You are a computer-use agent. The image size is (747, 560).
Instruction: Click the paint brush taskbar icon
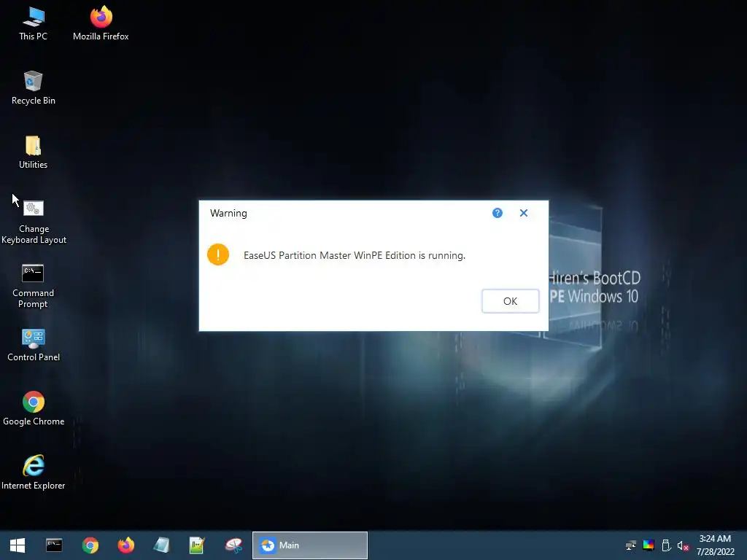click(x=233, y=545)
